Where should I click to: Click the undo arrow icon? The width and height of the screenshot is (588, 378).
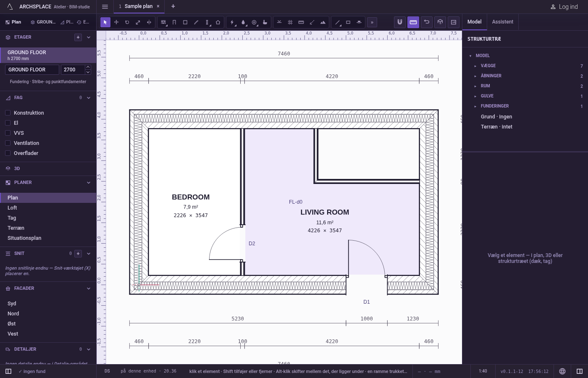(x=427, y=22)
